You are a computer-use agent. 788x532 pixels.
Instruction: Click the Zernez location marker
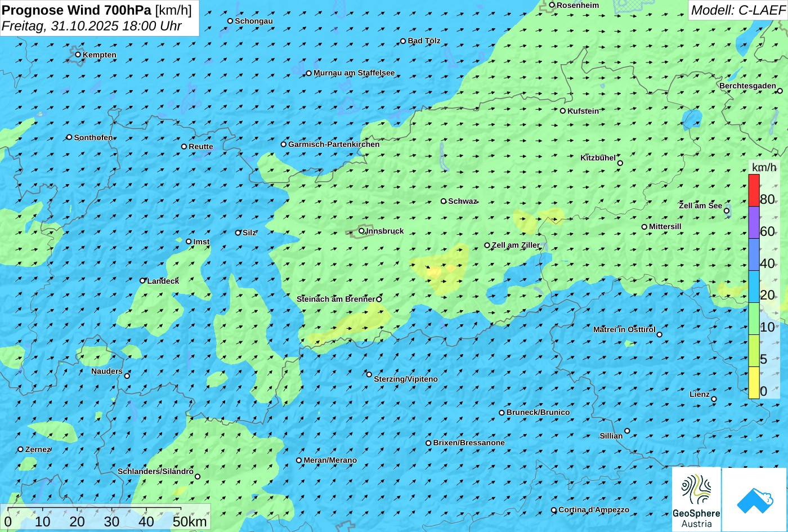click(21, 449)
